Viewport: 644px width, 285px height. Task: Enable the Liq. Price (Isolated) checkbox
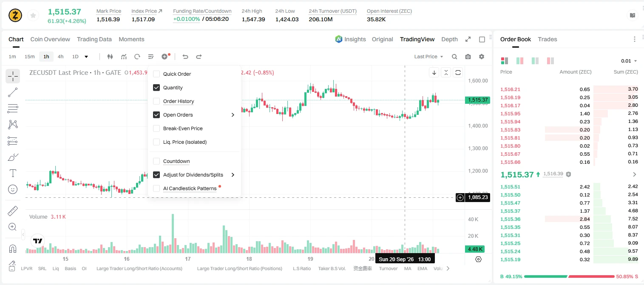click(x=156, y=142)
